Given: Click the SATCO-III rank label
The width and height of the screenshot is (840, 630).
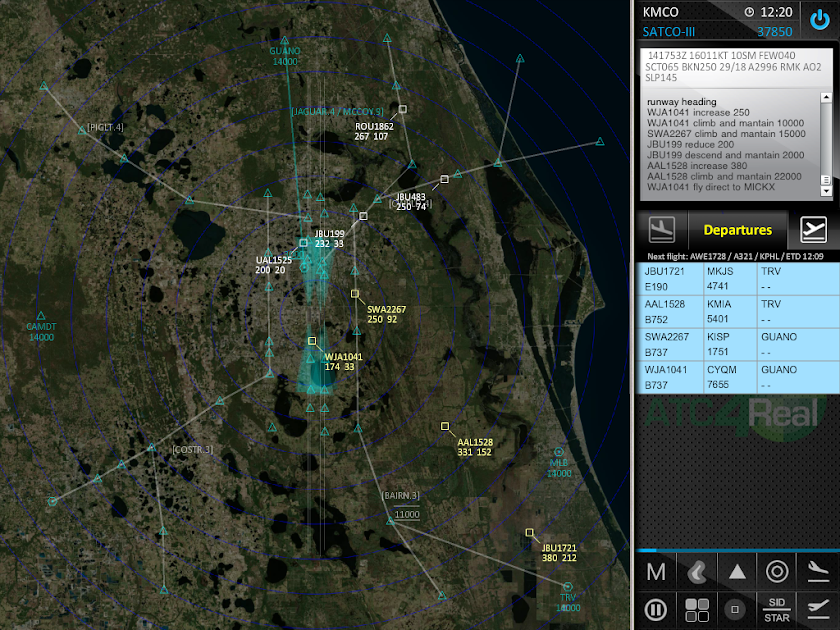Looking at the screenshot, I should click(x=669, y=32).
